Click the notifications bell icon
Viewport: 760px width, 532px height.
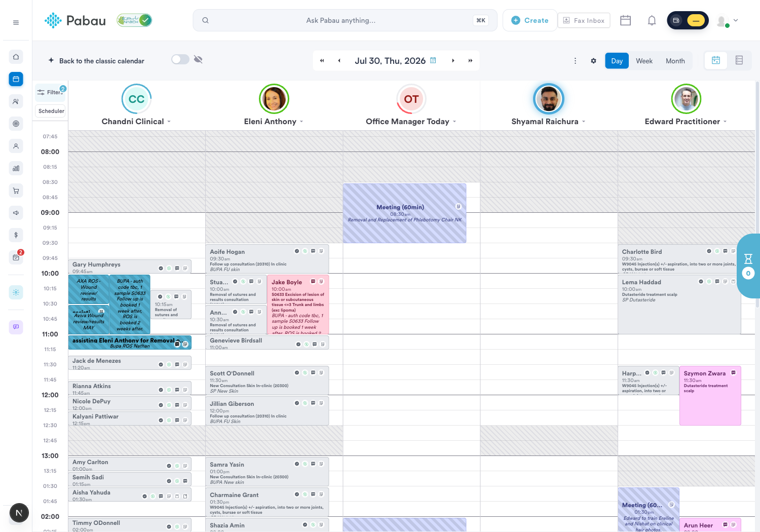pos(652,20)
